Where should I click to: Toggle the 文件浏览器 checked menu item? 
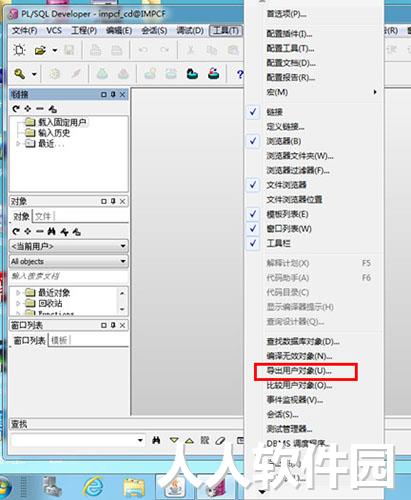click(286, 185)
